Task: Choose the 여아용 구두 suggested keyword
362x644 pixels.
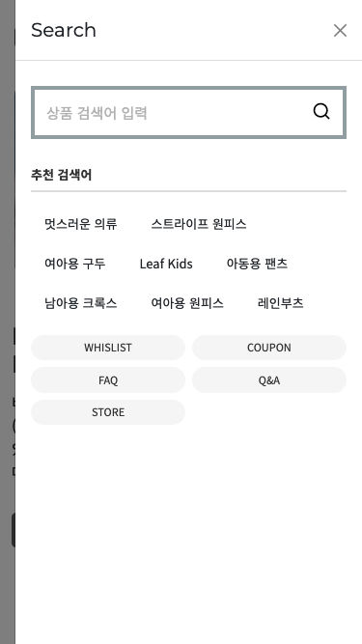Action: click(x=74, y=264)
